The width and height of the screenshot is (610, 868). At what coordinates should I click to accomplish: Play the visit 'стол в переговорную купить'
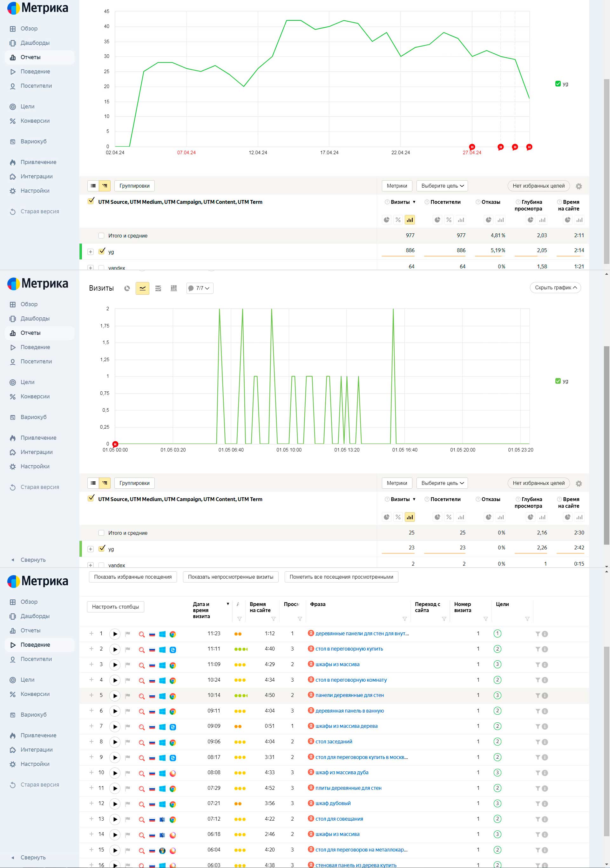(115, 650)
